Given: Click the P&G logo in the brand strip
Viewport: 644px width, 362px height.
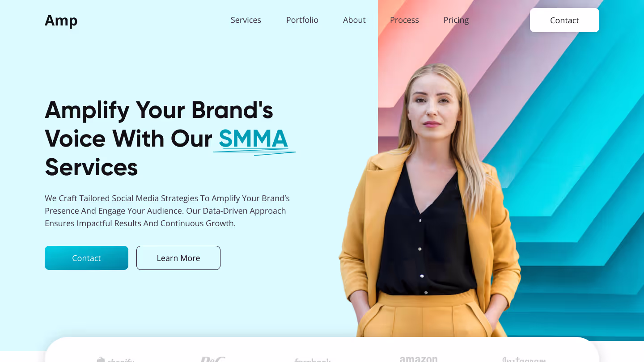Looking at the screenshot, I should (x=213, y=359).
